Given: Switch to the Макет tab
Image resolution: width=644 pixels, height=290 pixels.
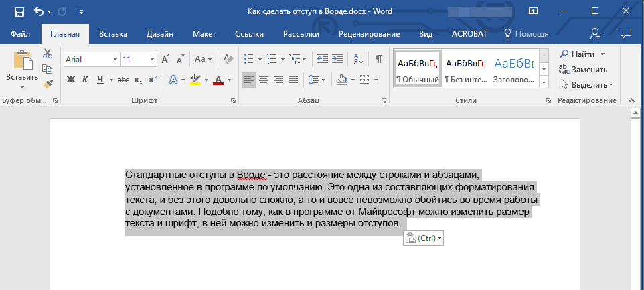Looking at the screenshot, I should (x=204, y=33).
